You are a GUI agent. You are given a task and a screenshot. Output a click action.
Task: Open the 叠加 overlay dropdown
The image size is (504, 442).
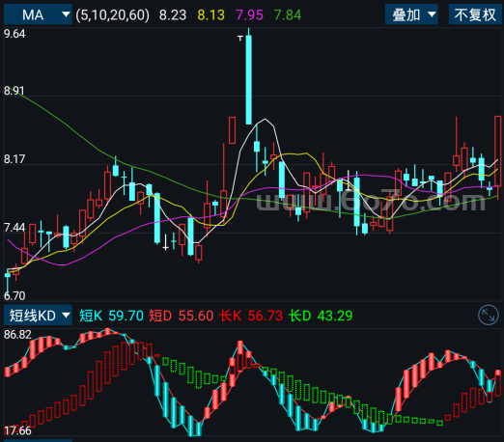coord(411,14)
